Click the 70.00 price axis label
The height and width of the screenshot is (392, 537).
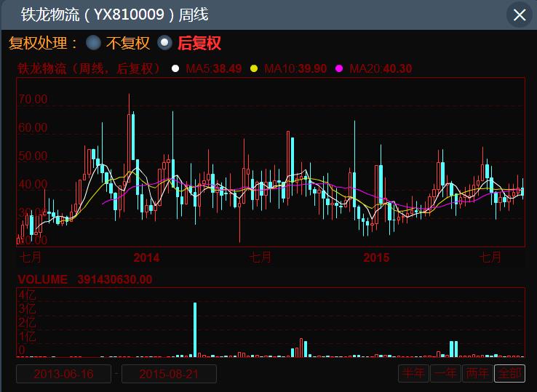coord(33,99)
